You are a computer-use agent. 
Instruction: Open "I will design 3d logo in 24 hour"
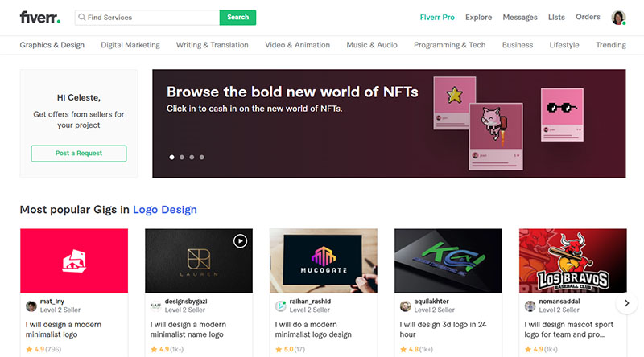443,330
